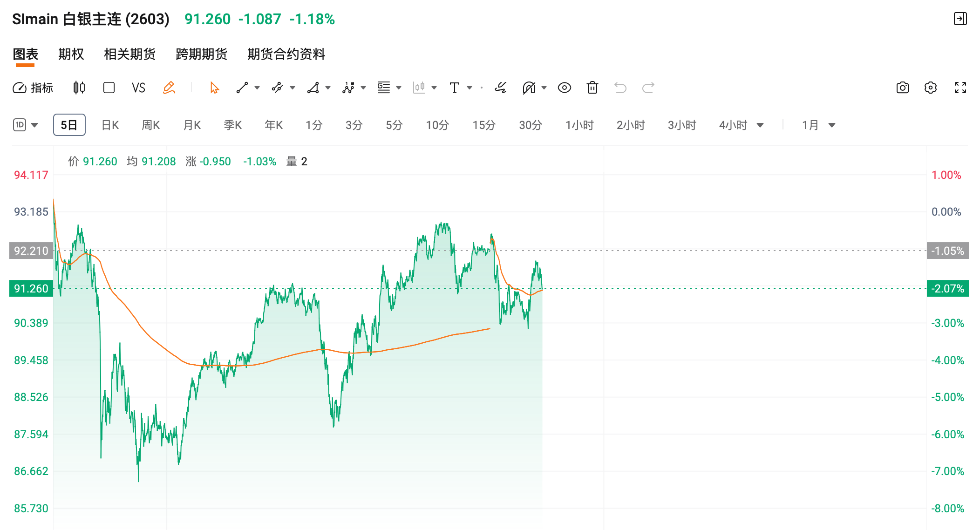The height and width of the screenshot is (530, 980).
Task: Select the trend line drawing tool
Action: pyautogui.click(x=243, y=88)
